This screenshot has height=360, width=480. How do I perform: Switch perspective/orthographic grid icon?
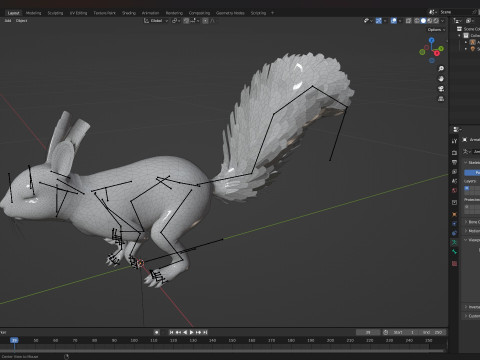pos(441,99)
